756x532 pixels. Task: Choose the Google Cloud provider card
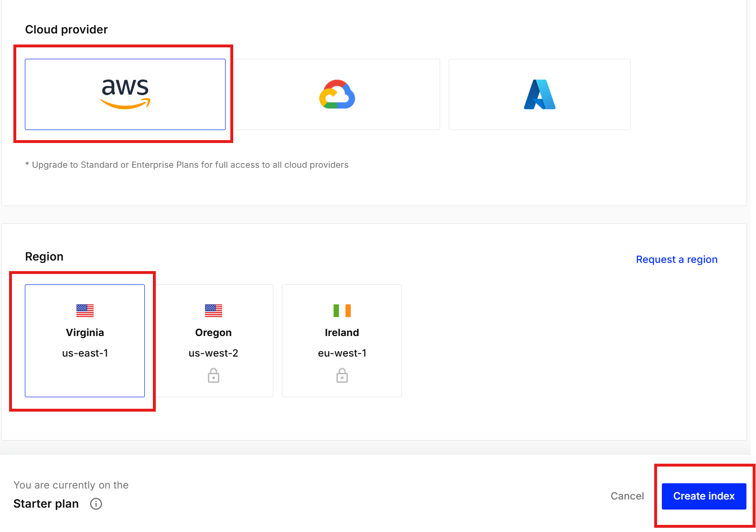[x=337, y=94]
